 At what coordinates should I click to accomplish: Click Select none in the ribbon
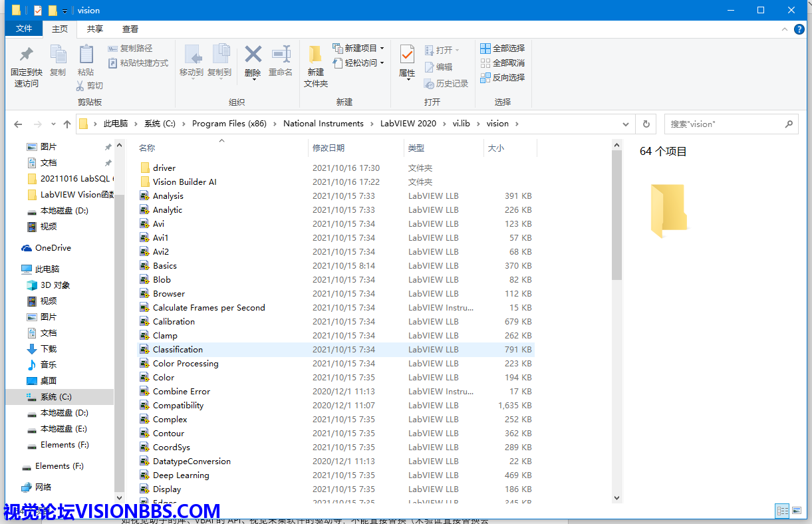click(x=503, y=63)
